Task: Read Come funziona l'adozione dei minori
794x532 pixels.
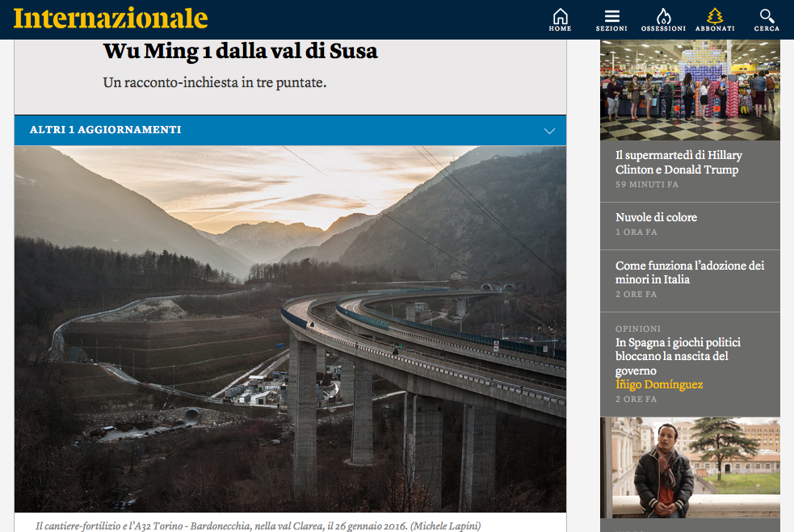Action: (x=690, y=272)
